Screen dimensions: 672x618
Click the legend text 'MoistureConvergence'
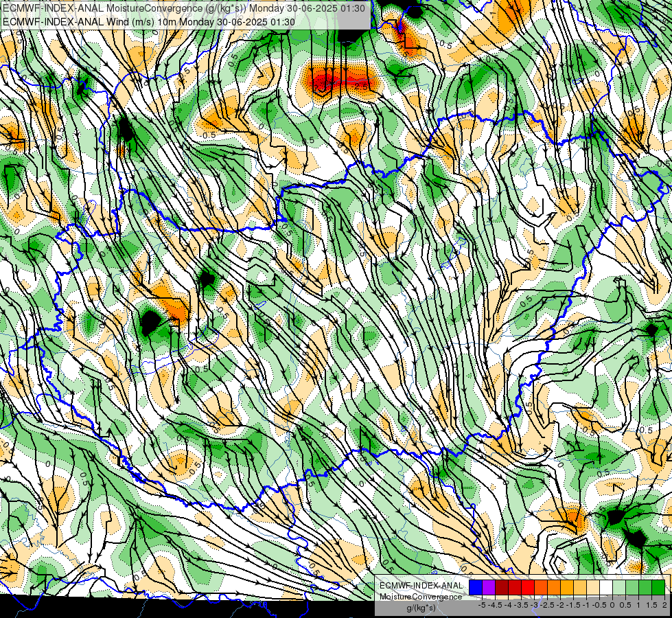(421, 597)
